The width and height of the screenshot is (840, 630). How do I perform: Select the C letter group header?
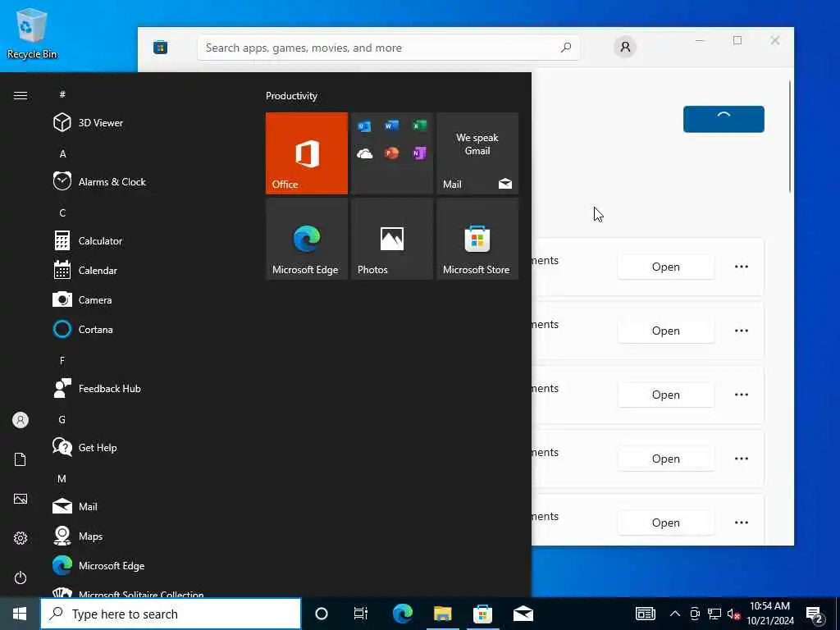62,212
